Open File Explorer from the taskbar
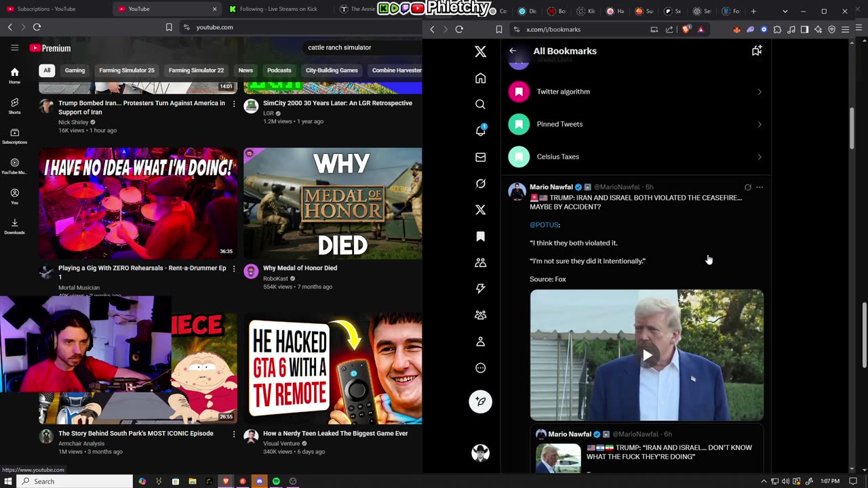The width and height of the screenshot is (868, 488). click(192, 481)
